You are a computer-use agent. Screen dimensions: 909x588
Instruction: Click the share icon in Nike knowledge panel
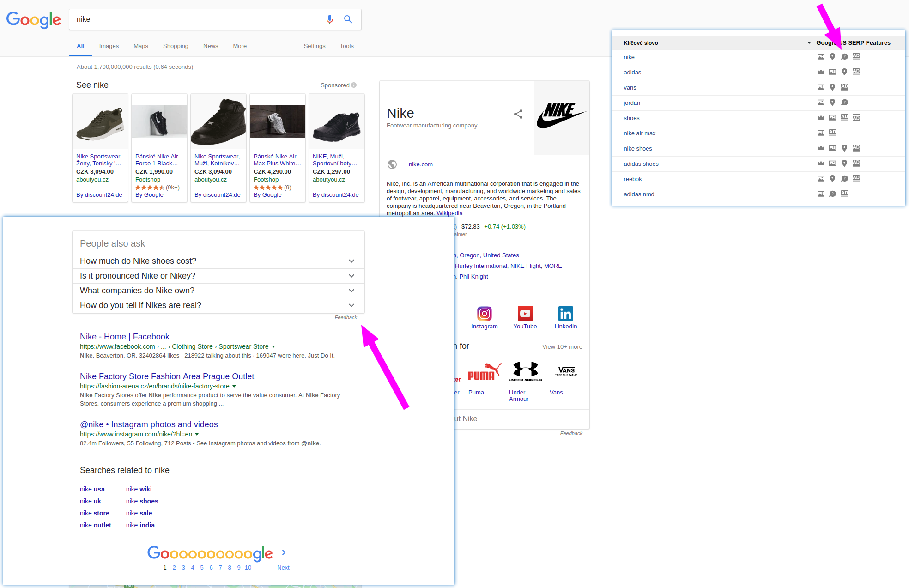[518, 114]
